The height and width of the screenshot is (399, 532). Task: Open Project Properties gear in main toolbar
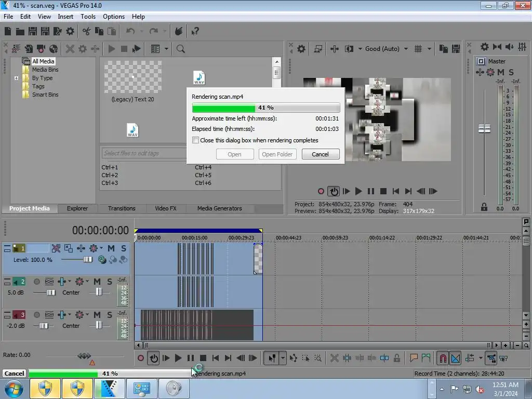(x=70, y=31)
